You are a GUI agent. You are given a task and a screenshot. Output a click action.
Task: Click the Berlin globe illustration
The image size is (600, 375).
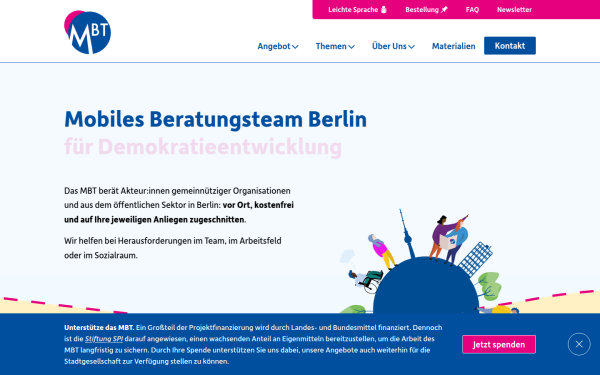coord(426,262)
